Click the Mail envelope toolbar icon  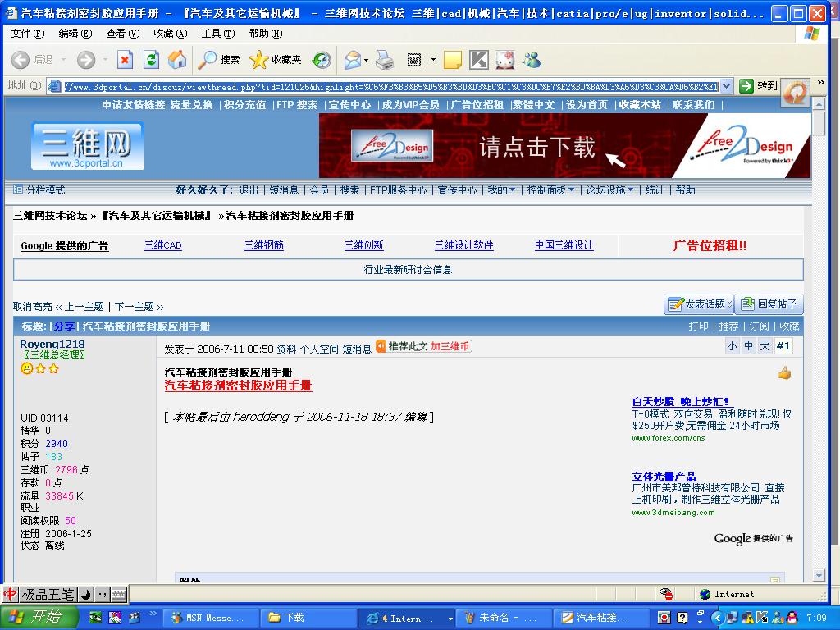click(x=353, y=59)
